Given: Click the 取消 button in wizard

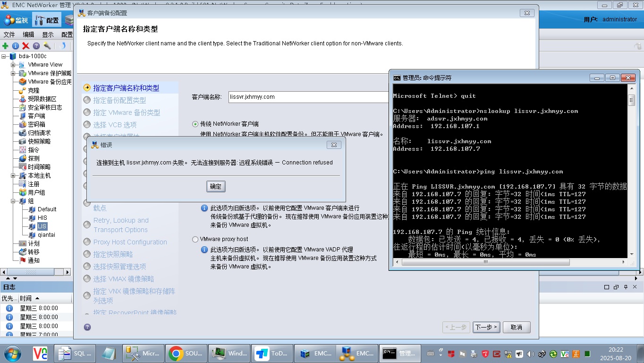Looking at the screenshot, I should click(x=517, y=327).
